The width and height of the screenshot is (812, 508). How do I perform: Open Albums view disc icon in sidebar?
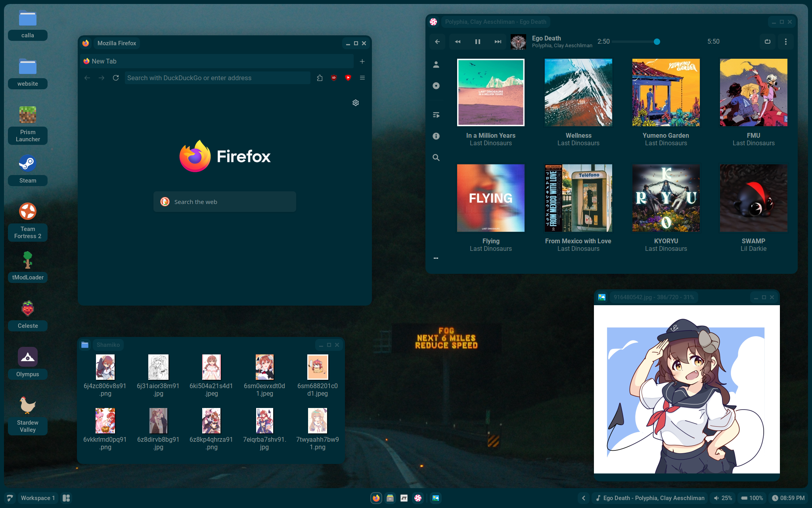click(436, 86)
